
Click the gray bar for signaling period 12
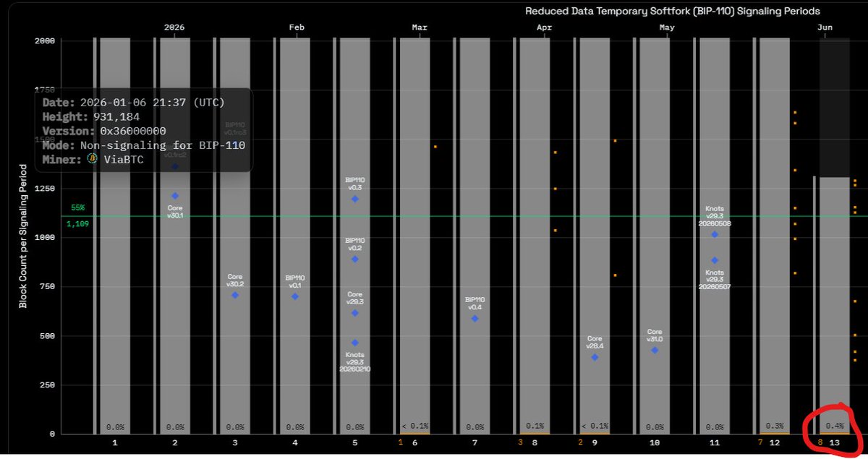tap(775, 236)
